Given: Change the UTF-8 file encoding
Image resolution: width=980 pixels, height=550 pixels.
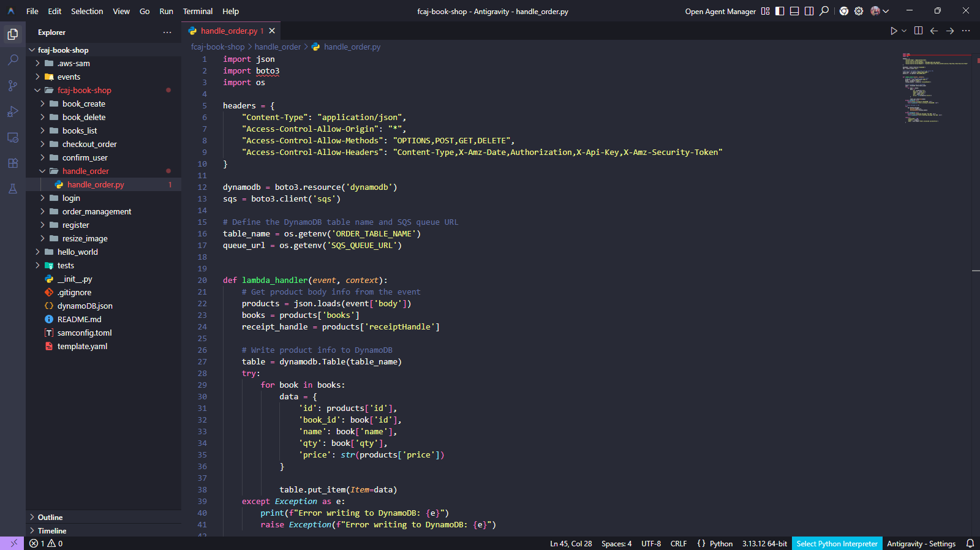Looking at the screenshot, I should point(651,543).
